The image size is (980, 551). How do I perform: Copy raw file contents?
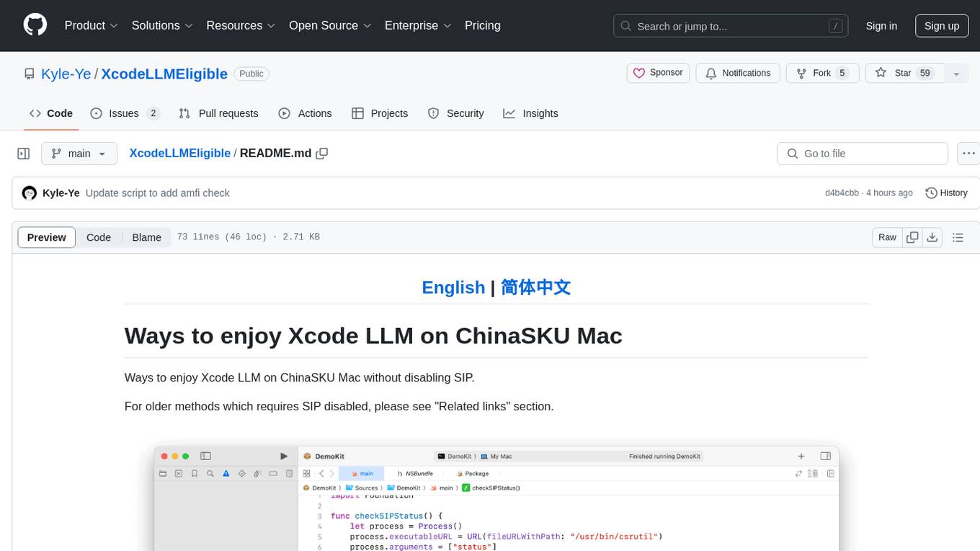(x=912, y=237)
